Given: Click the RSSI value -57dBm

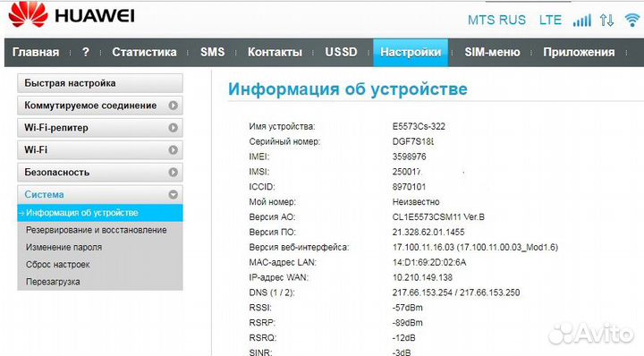Looking at the screenshot, I should [x=408, y=308].
